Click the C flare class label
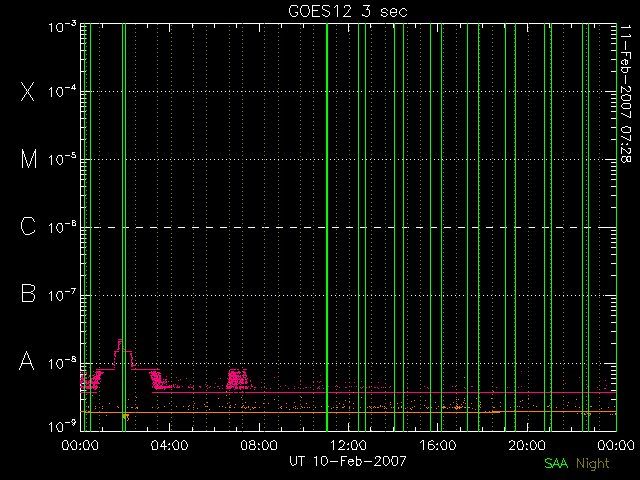This screenshot has width=640, height=480. click(x=28, y=226)
